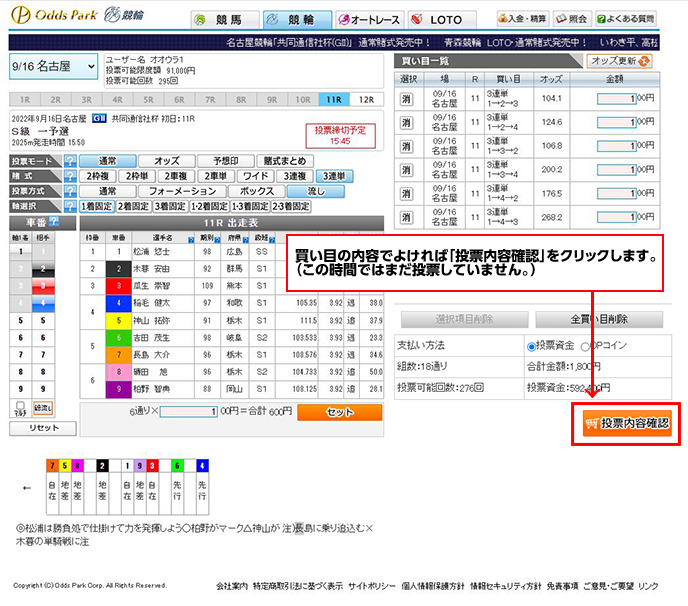Toggle the マルチ checkbox
Viewport: 688px width, 606px height.
pos(20,405)
